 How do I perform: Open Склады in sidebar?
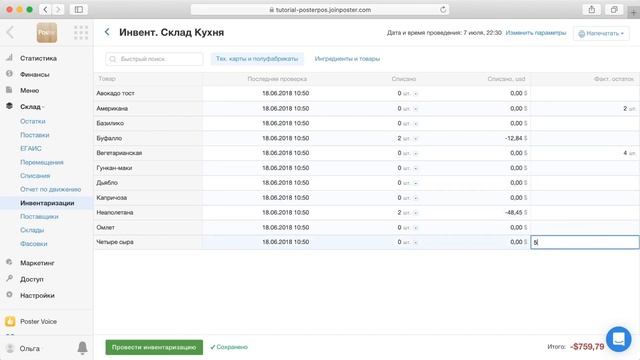[32, 230]
